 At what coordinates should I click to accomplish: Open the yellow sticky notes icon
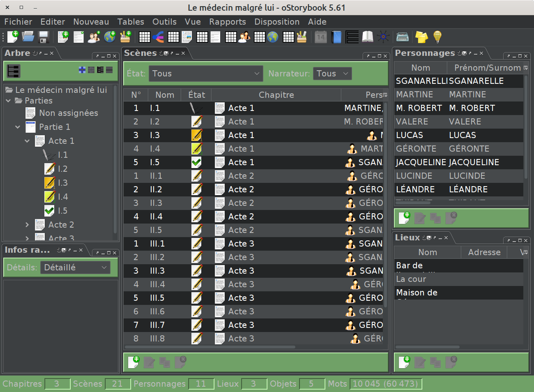(421, 37)
